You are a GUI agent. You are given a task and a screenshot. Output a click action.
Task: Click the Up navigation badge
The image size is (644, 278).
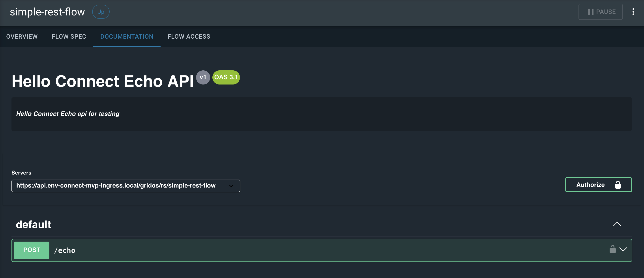pos(101,11)
